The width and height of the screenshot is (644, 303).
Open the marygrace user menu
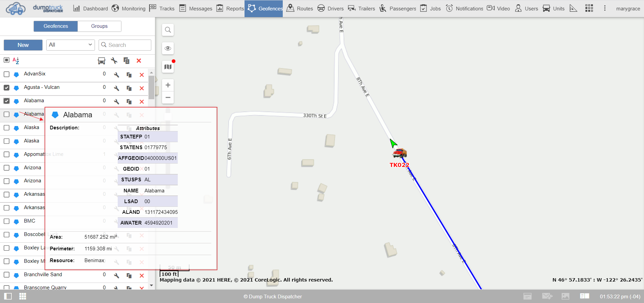tap(628, 9)
